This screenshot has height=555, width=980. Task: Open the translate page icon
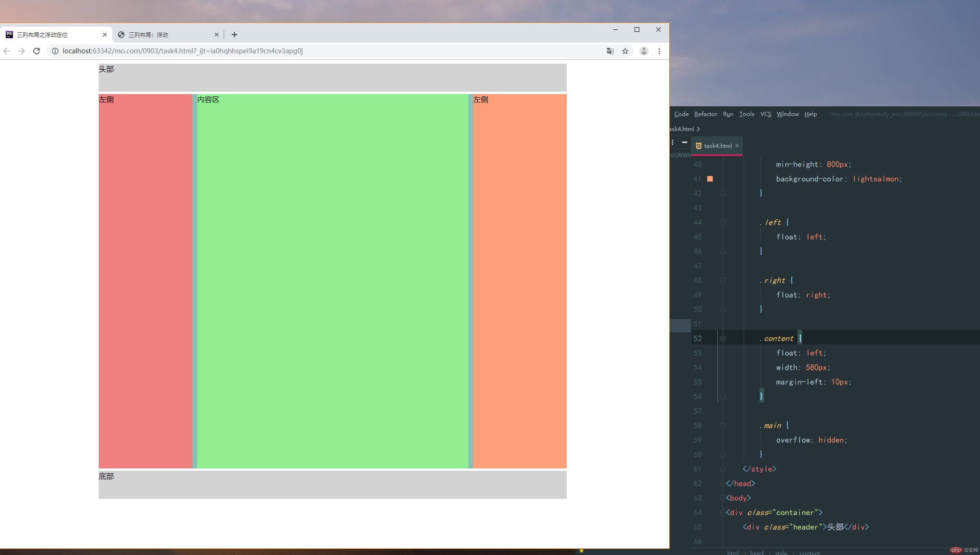[x=610, y=51]
